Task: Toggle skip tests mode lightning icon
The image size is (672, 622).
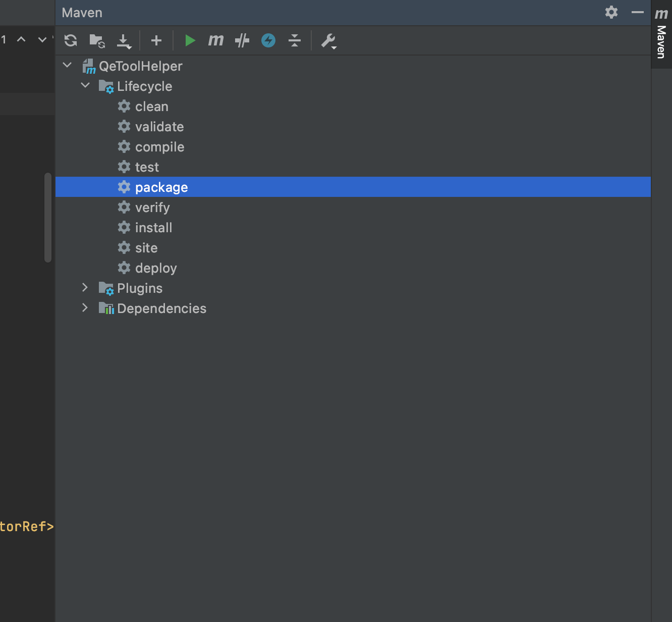Action: 268,40
